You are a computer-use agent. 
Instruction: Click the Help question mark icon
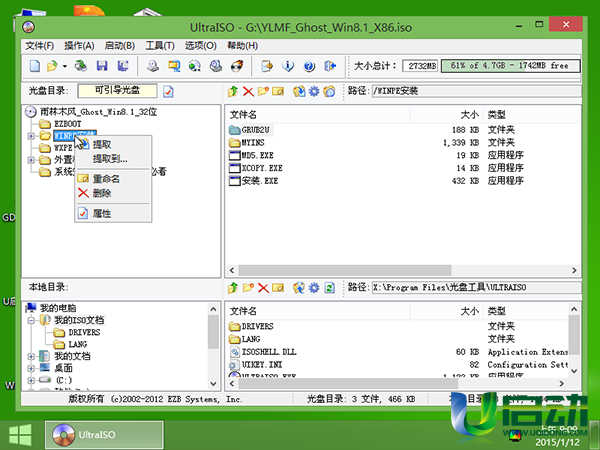click(309, 66)
